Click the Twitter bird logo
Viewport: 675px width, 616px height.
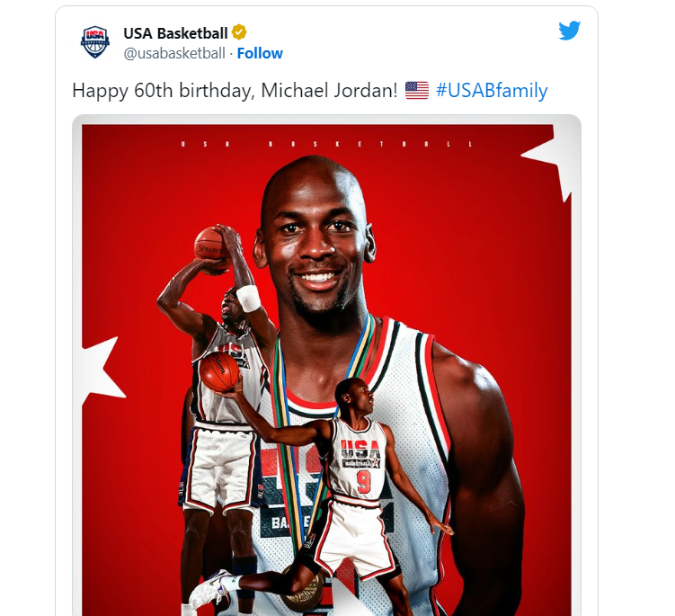[x=569, y=31]
